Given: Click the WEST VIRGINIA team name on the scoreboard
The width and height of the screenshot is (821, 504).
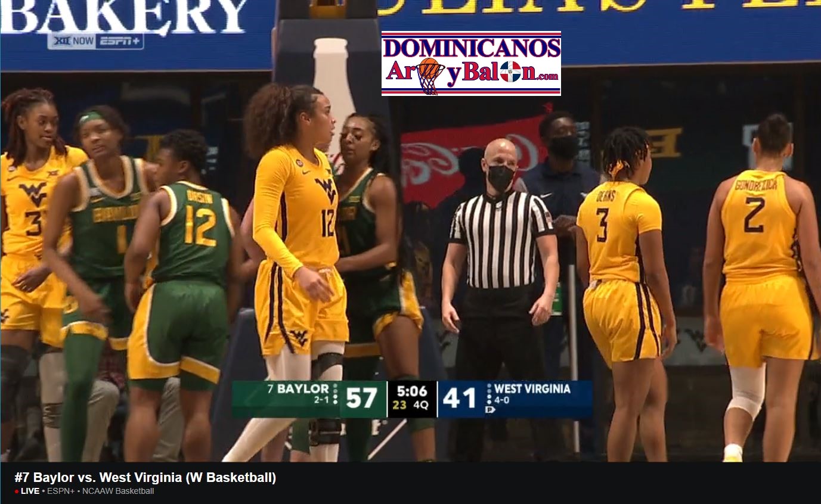Looking at the screenshot, I should [x=532, y=389].
